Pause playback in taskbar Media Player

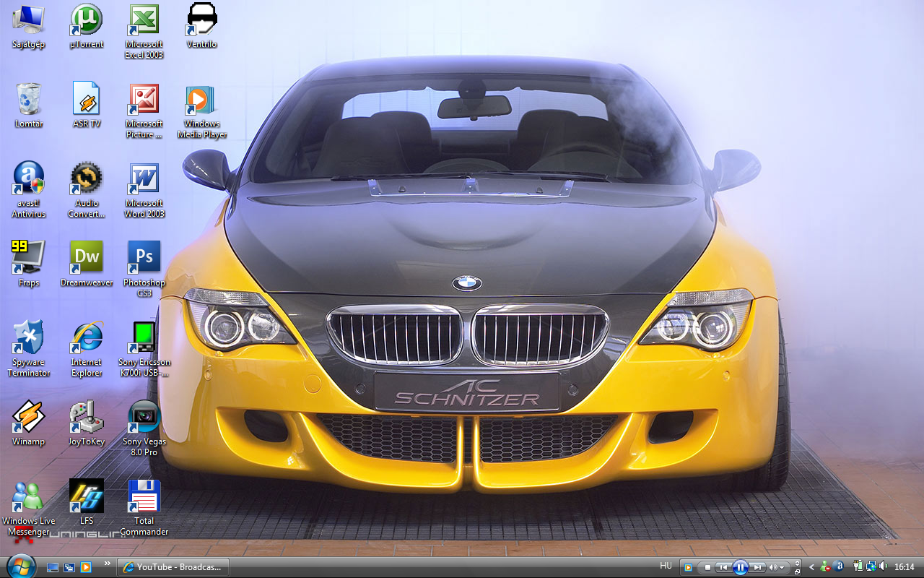(740, 567)
